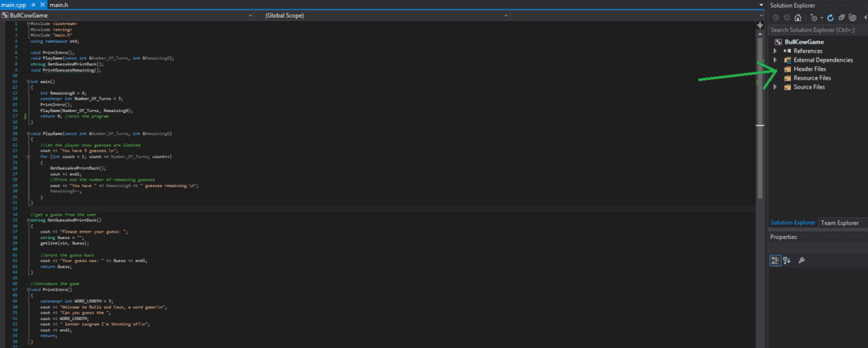Open Pending Changes Filter clock icon
This screenshot has height=348, width=868.
(x=814, y=18)
